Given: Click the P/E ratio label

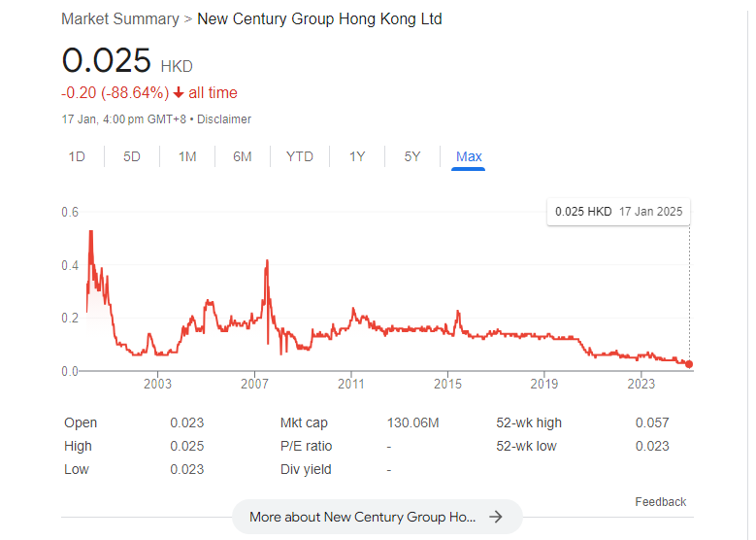Looking at the screenshot, I should pyautogui.click(x=306, y=446).
